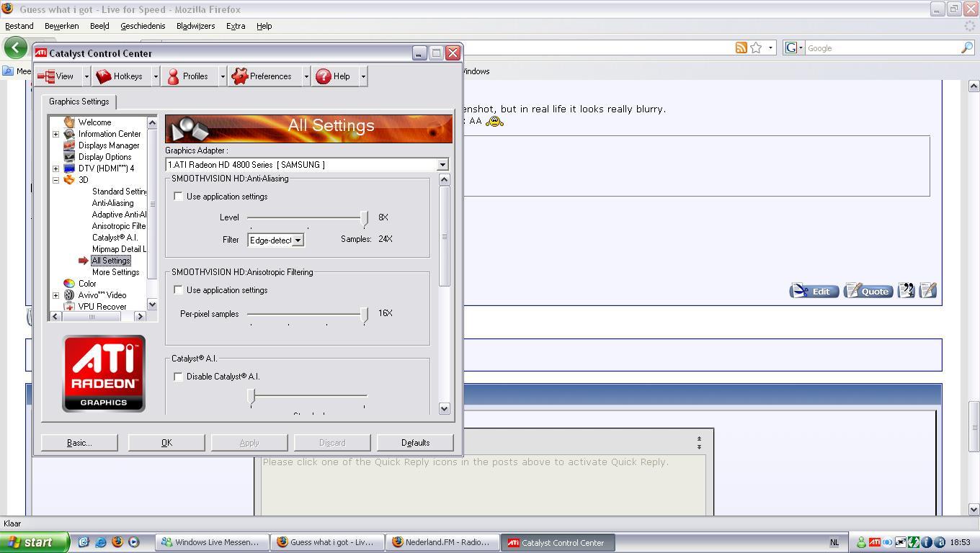
Task: Click the Windows Start button
Action: pos(35,543)
